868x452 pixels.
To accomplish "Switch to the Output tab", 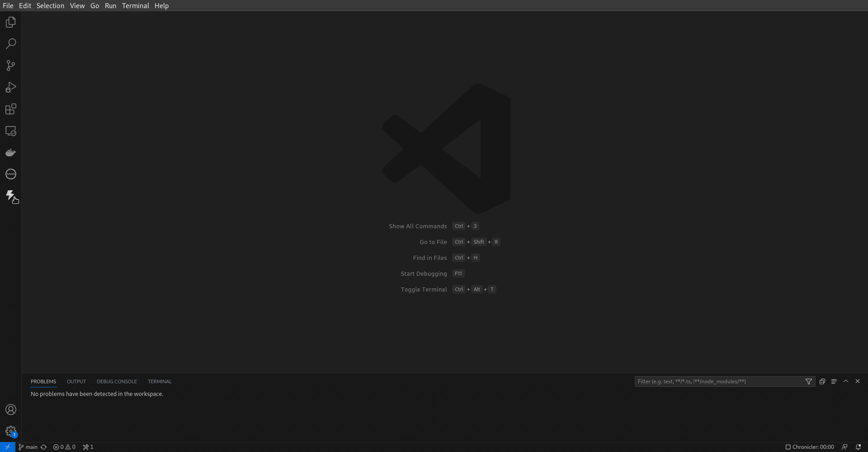I will coord(76,381).
